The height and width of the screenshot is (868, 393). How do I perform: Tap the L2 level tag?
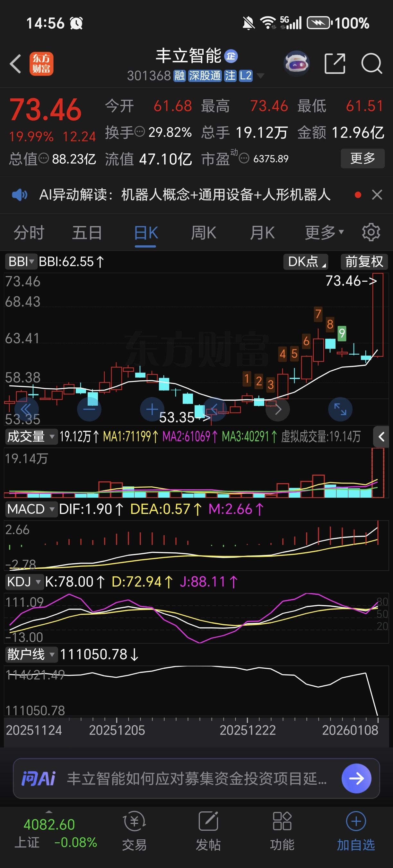[246, 76]
